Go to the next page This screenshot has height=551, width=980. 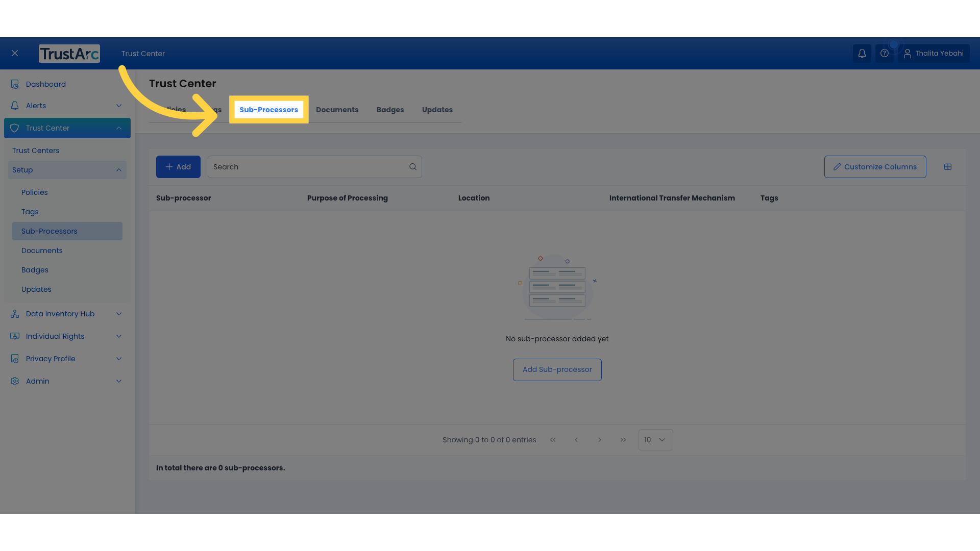click(x=600, y=440)
